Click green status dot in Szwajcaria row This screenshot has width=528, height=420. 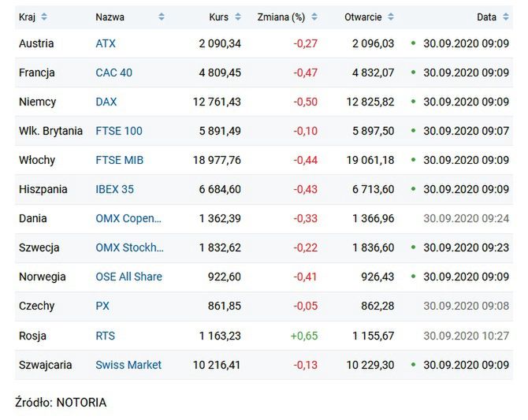(413, 365)
